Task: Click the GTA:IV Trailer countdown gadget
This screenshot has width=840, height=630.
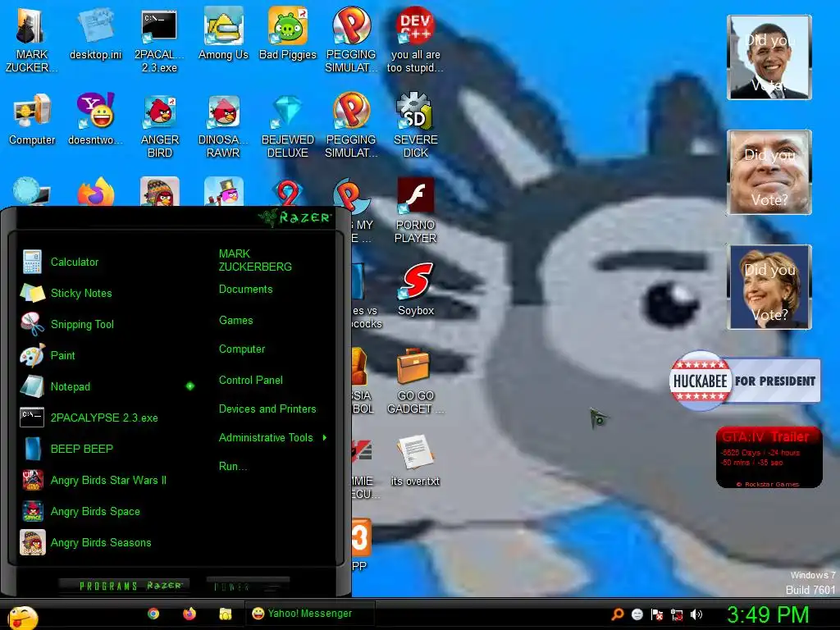Action: (769, 457)
